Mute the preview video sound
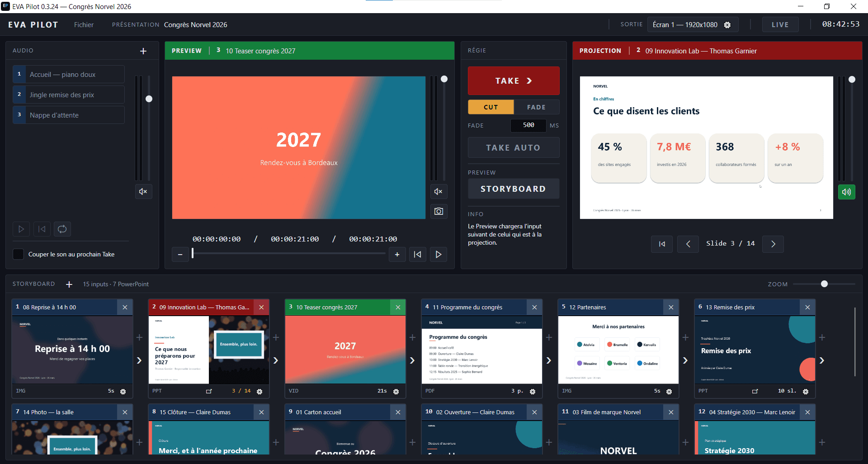This screenshot has height=464, width=868. 439,191
